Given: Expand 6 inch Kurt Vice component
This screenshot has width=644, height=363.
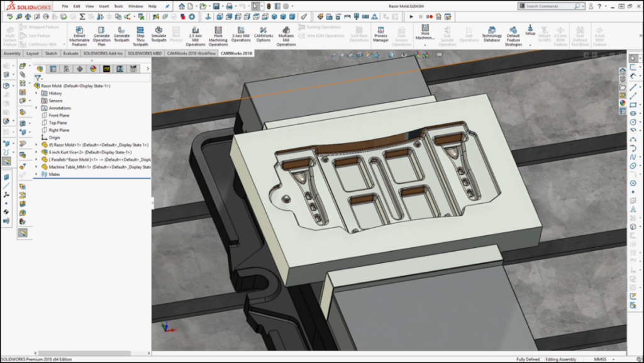Looking at the screenshot, I should tap(36, 152).
